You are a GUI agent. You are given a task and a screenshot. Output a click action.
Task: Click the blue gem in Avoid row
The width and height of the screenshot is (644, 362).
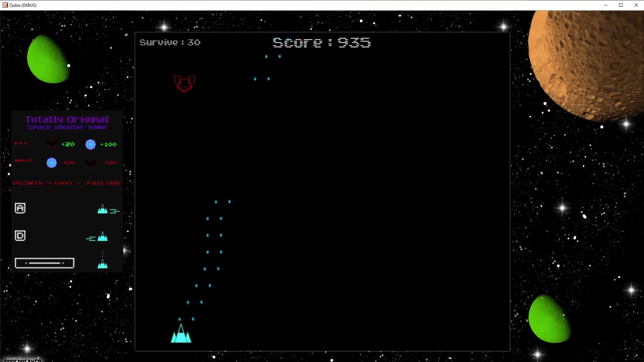(52, 163)
